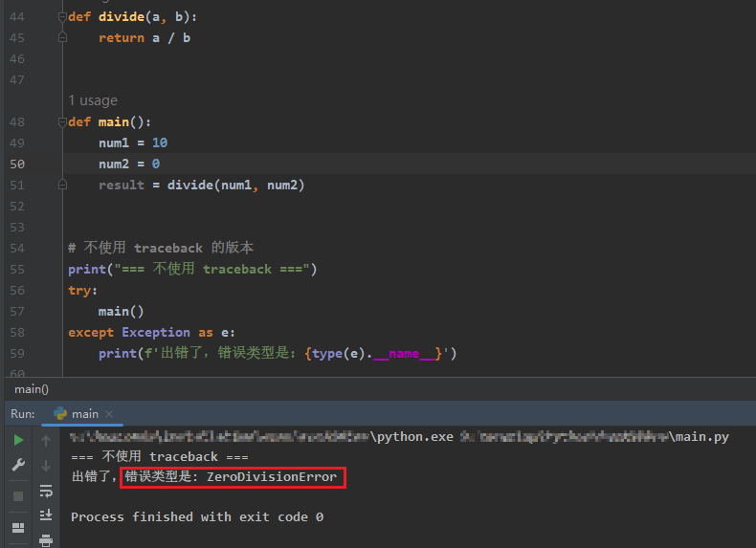The width and height of the screenshot is (756, 548).
Task: Click '=== 不使用 traceback ===' console output line
Action: pos(160,456)
